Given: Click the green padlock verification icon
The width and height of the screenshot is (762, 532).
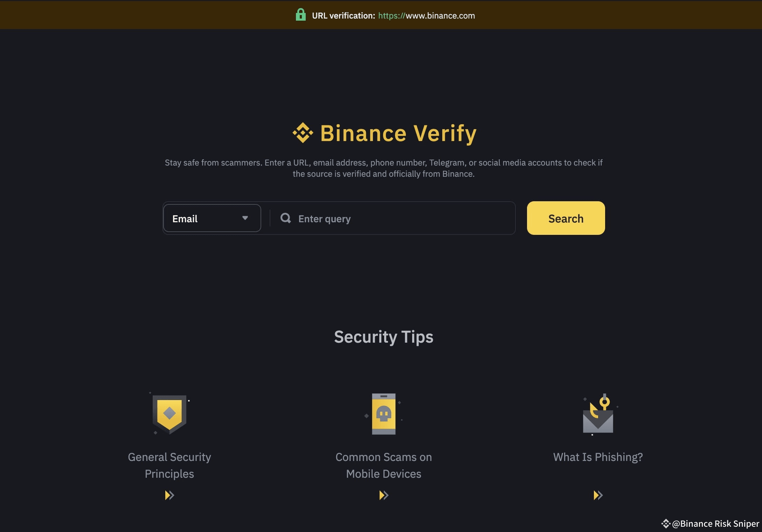Looking at the screenshot, I should point(301,15).
